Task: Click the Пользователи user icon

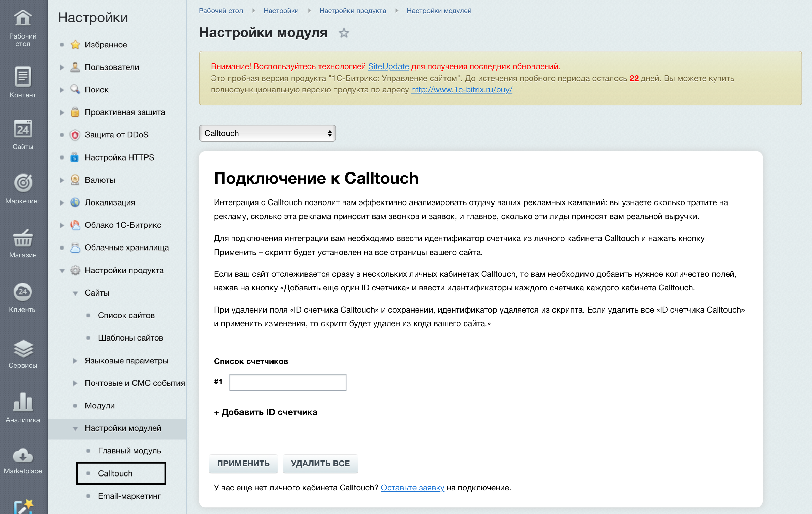Action: click(x=75, y=67)
